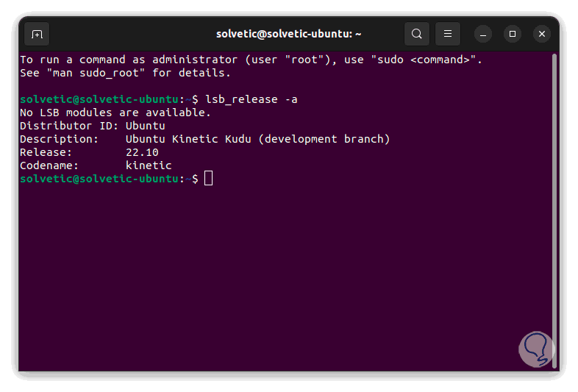Click the terminal cursor block
This screenshot has height=392, width=578.
[x=209, y=179]
